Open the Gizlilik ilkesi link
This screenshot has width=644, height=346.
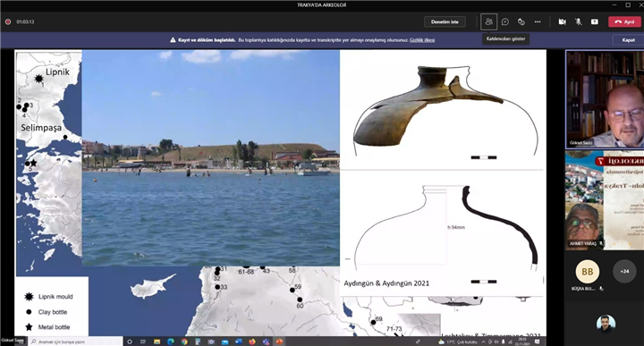coord(422,40)
